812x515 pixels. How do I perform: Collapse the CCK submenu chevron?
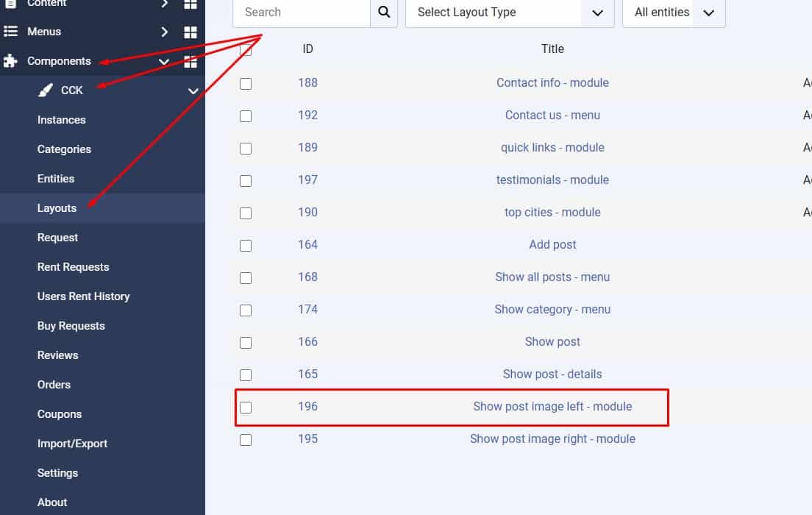pos(193,91)
